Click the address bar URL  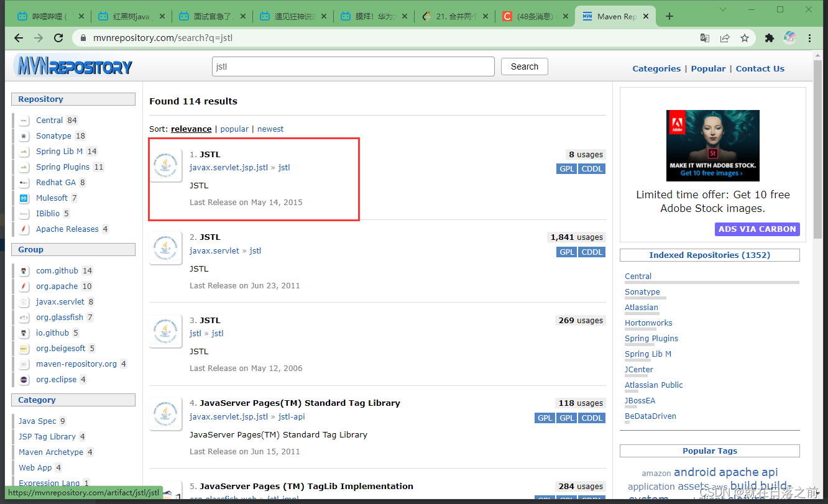(x=163, y=38)
